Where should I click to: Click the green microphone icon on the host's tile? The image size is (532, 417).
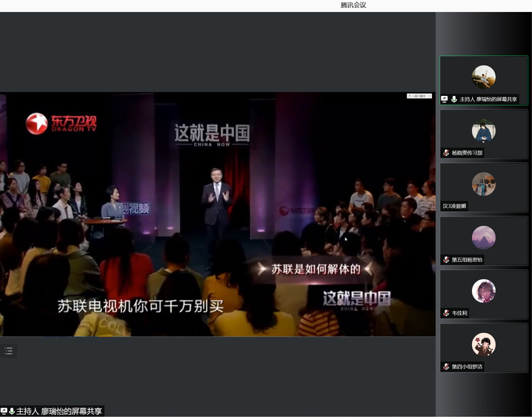coord(454,99)
